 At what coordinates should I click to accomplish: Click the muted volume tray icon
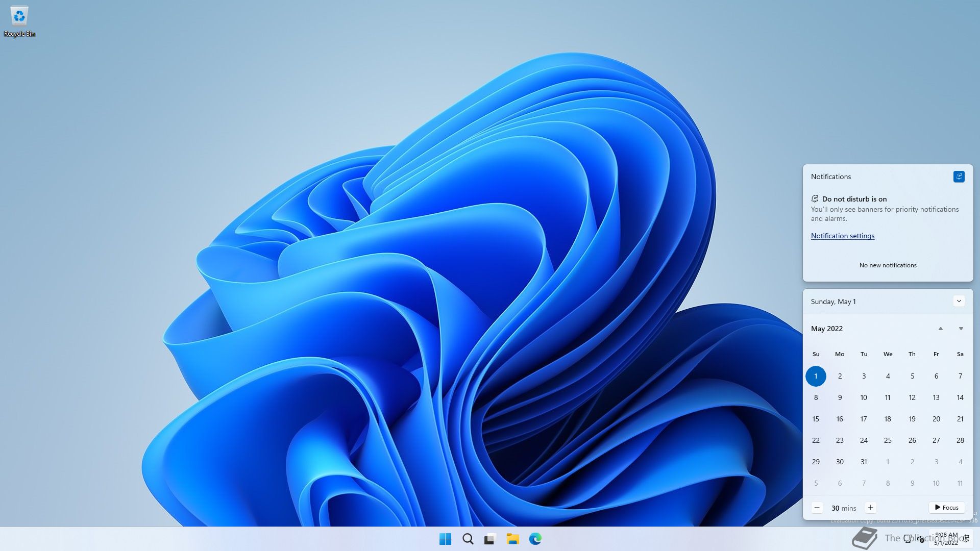921,539
